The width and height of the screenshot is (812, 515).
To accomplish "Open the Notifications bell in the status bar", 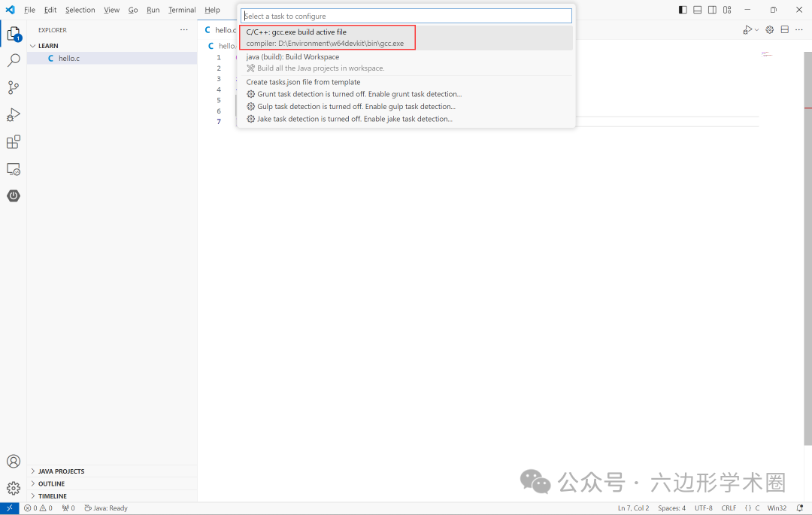I will pyautogui.click(x=799, y=507).
